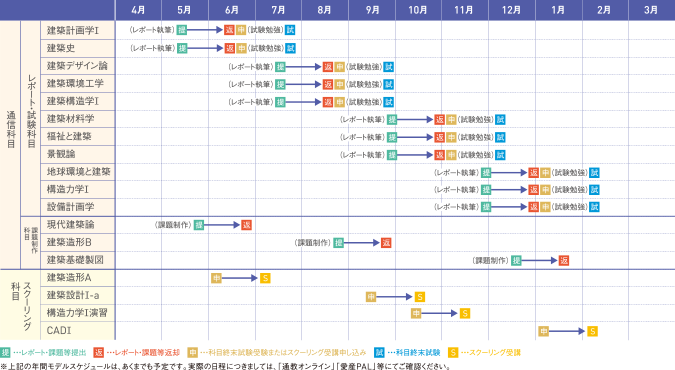The width and height of the screenshot is (675, 370).
Task: Click the CADI subject label
Action: pos(59,330)
